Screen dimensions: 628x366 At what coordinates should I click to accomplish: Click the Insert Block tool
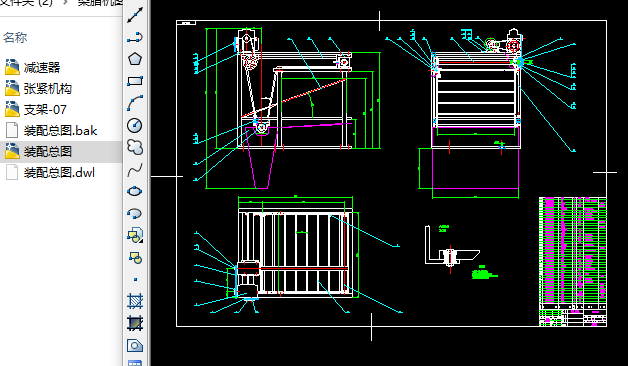pyautogui.click(x=135, y=235)
